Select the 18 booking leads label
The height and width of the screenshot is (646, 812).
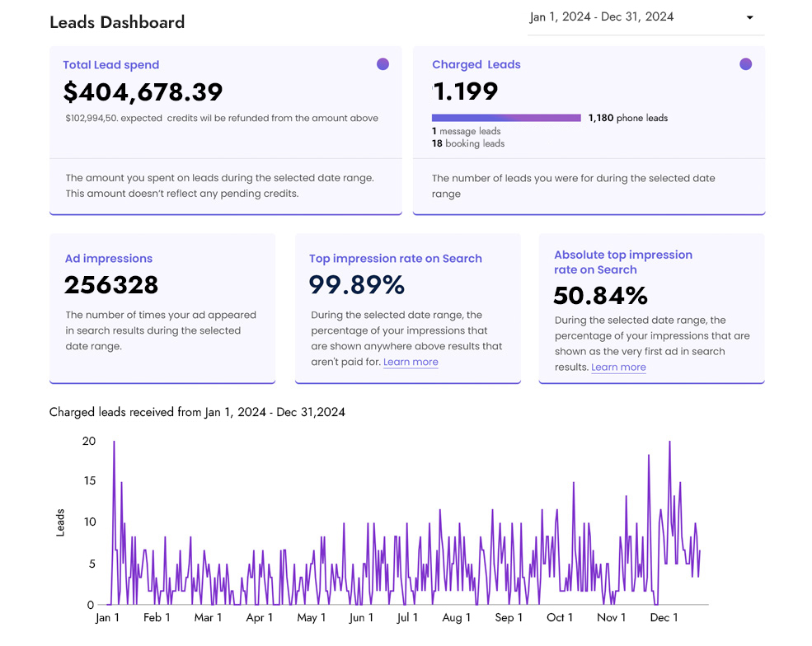click(468, 143)
